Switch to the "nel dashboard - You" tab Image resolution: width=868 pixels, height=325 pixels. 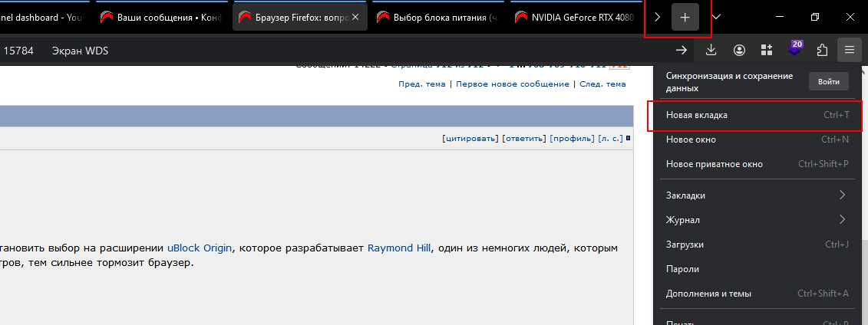coord(43,17)
